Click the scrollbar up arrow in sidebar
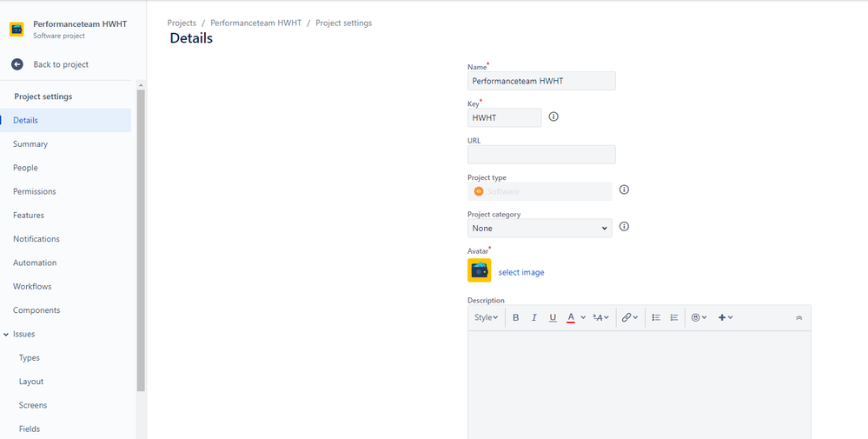868x439 pixels. click(141, 85)
